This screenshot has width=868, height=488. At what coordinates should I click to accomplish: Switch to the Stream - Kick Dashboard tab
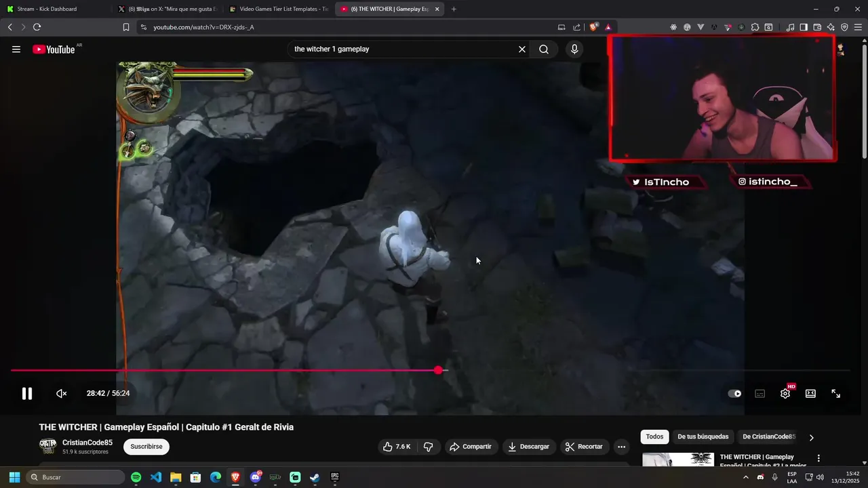(56, 9)
